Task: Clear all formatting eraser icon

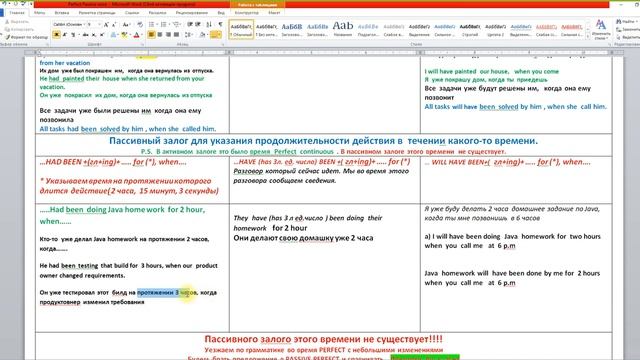Action: 140,25
